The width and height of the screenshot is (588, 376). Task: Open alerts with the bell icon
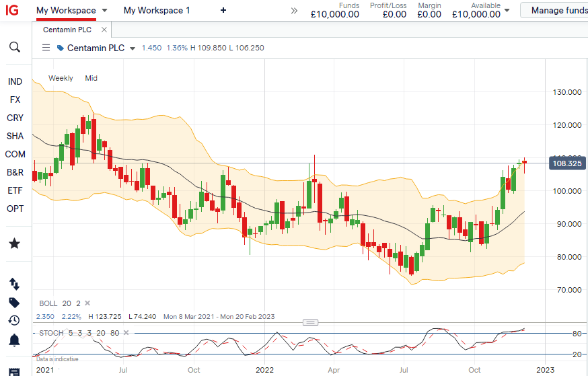tap(15, 340)
